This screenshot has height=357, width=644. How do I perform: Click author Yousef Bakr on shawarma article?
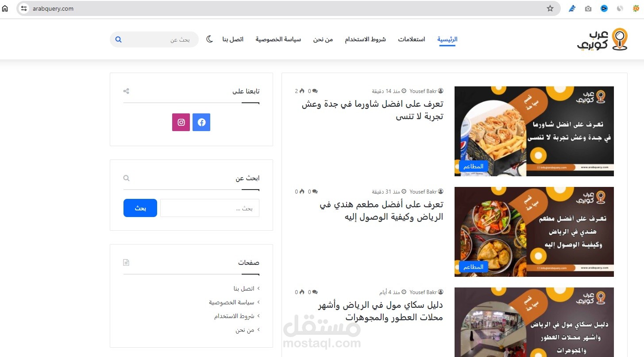pos(426,91)
